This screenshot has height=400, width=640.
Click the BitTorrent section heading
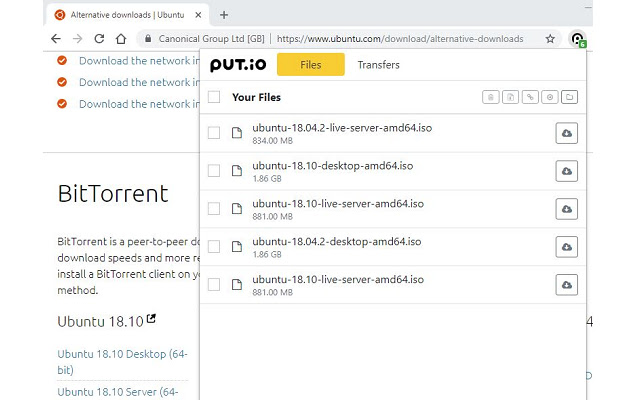(x=113, y=194)
